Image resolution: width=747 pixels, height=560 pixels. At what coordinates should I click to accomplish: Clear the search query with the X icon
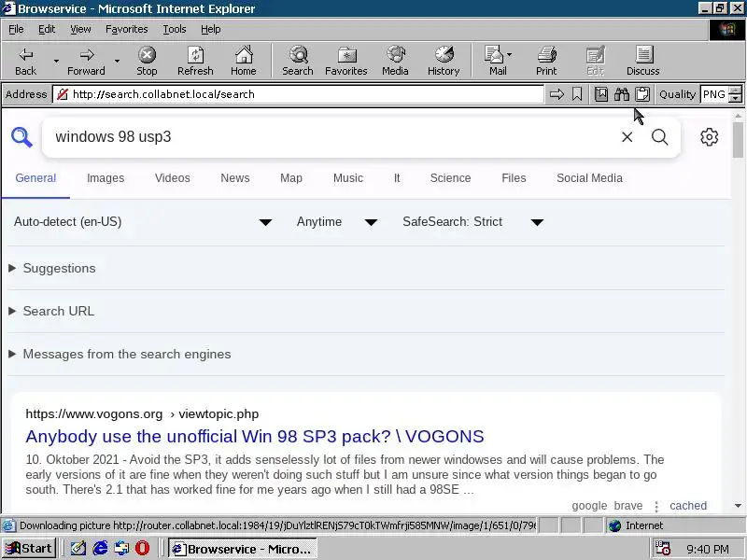point(627,137)
